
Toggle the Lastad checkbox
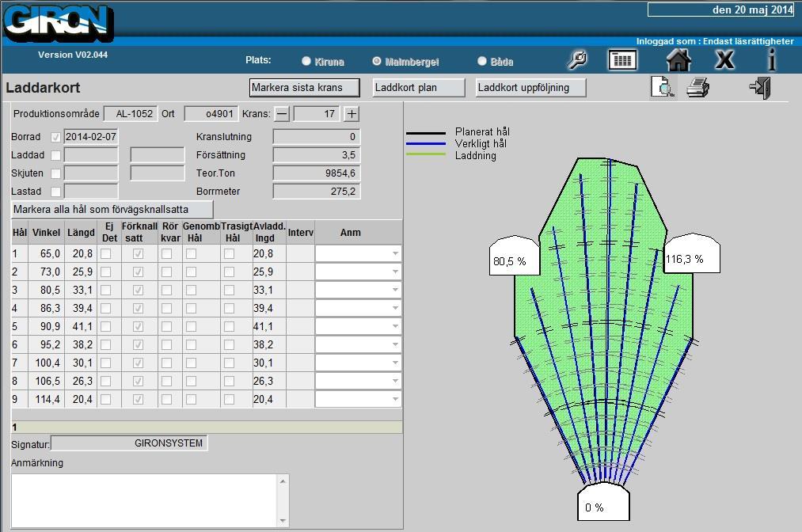coord(55,192)
